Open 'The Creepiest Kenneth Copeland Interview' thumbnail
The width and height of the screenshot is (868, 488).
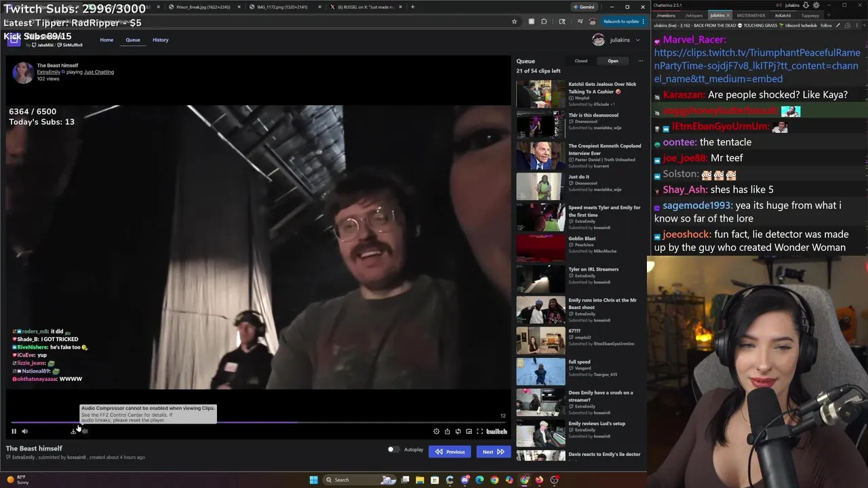[540, 156]
